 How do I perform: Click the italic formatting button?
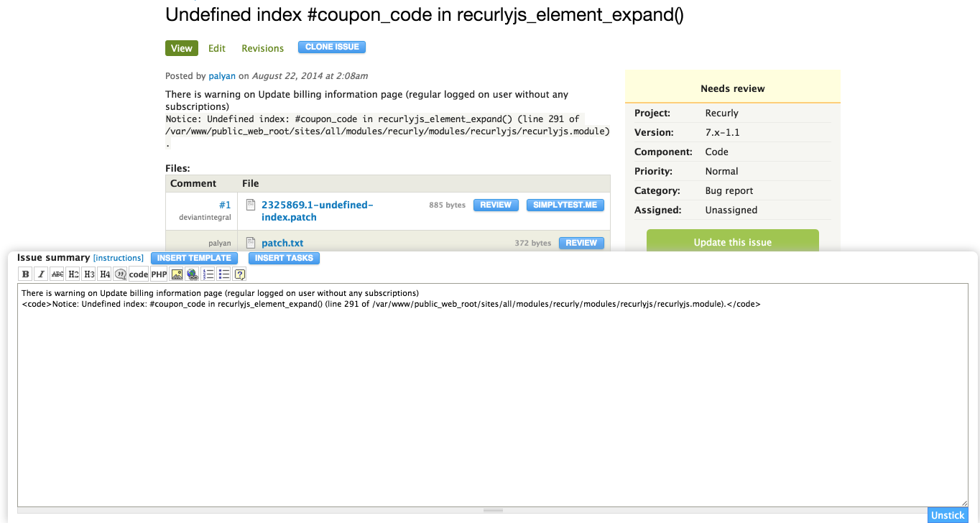pyautogui.click(x=41, y=274)
